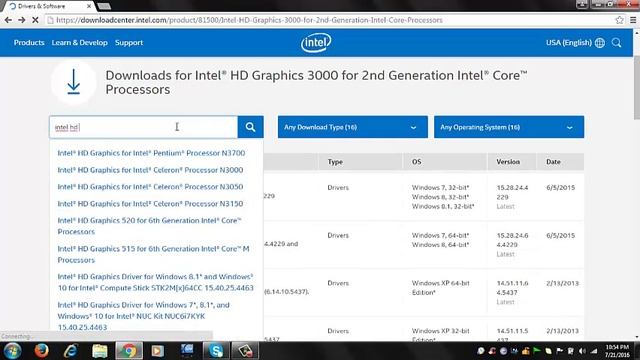Click the green flag tray icon
The image size is (640, 360).
point(537,351)
